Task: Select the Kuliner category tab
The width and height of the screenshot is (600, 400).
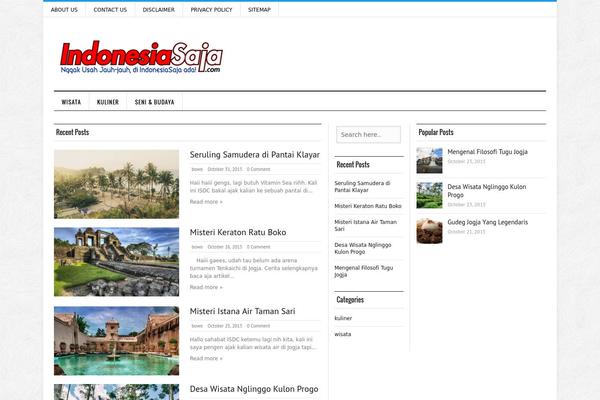Action: coord(108,102)
